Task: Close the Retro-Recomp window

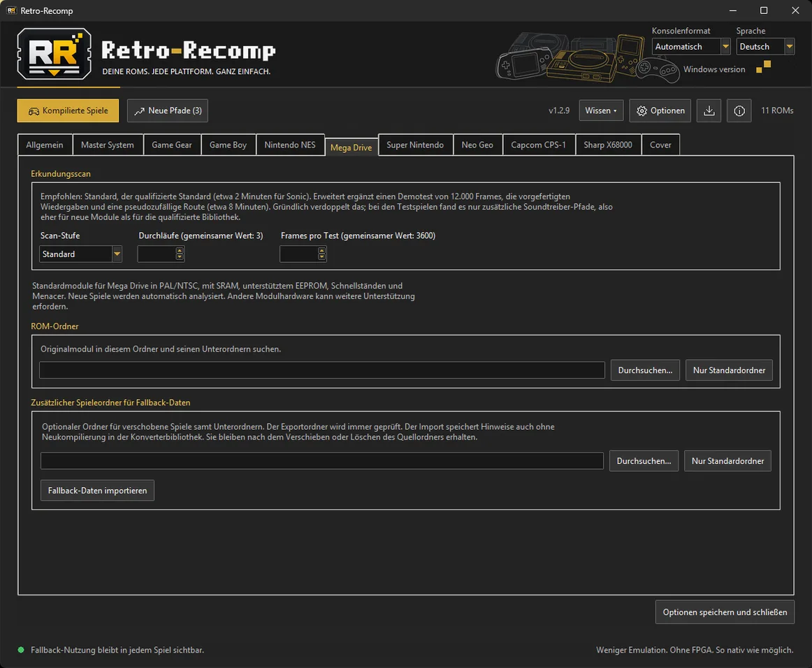Action: [795, 10]
